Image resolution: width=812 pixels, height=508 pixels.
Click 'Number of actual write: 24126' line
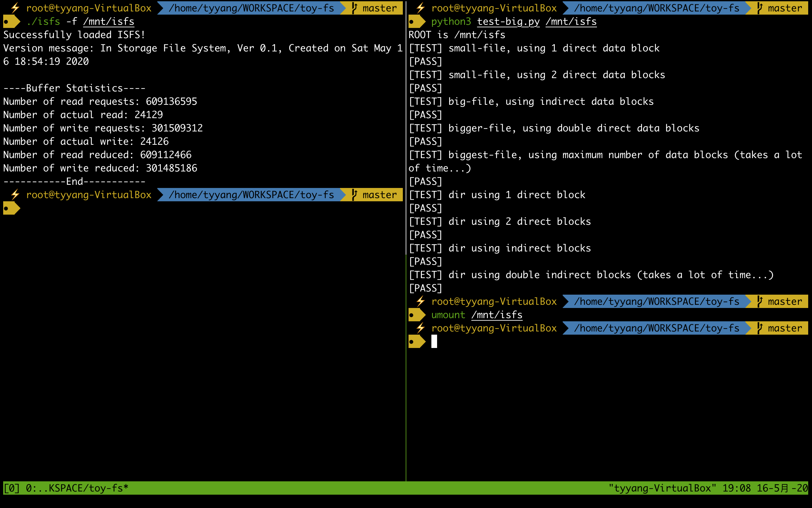[x=86, y=142]
